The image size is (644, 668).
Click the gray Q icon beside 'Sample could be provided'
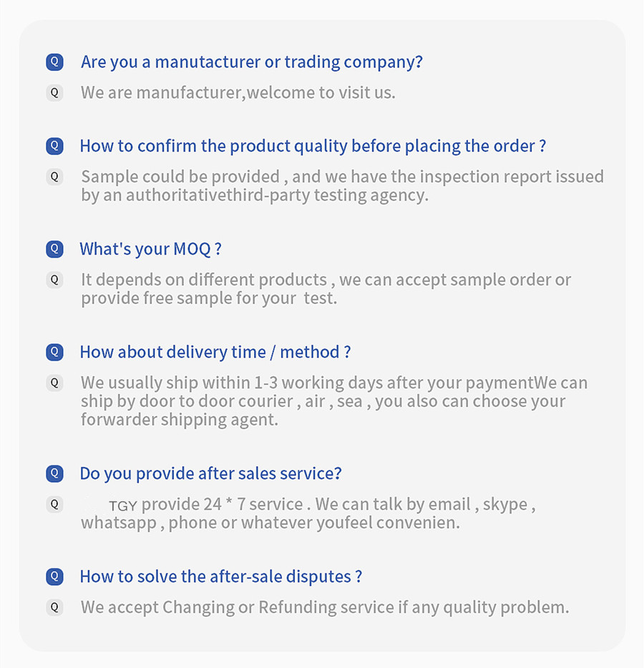click(54, 177)
